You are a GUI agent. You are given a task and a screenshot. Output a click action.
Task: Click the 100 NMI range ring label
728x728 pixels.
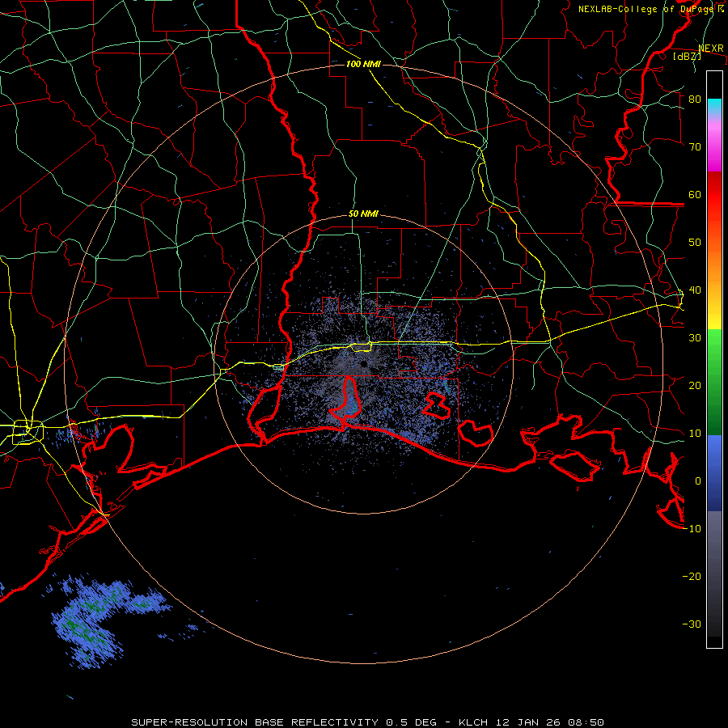pos(363,64)
